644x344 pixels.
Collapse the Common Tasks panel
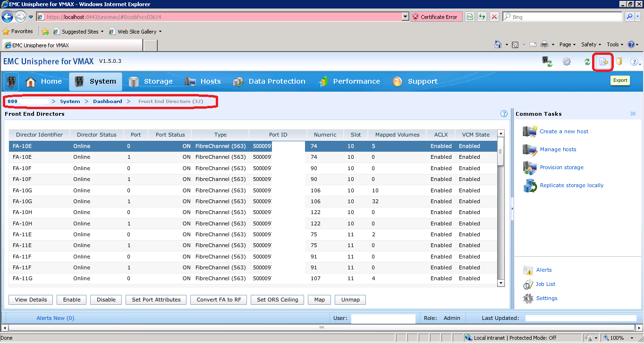click(x=633, y=114)
